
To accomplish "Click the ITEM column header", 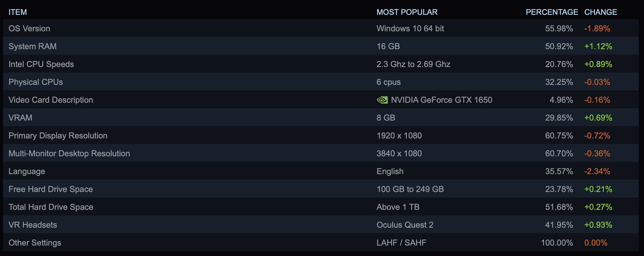I will coord(18,12).
